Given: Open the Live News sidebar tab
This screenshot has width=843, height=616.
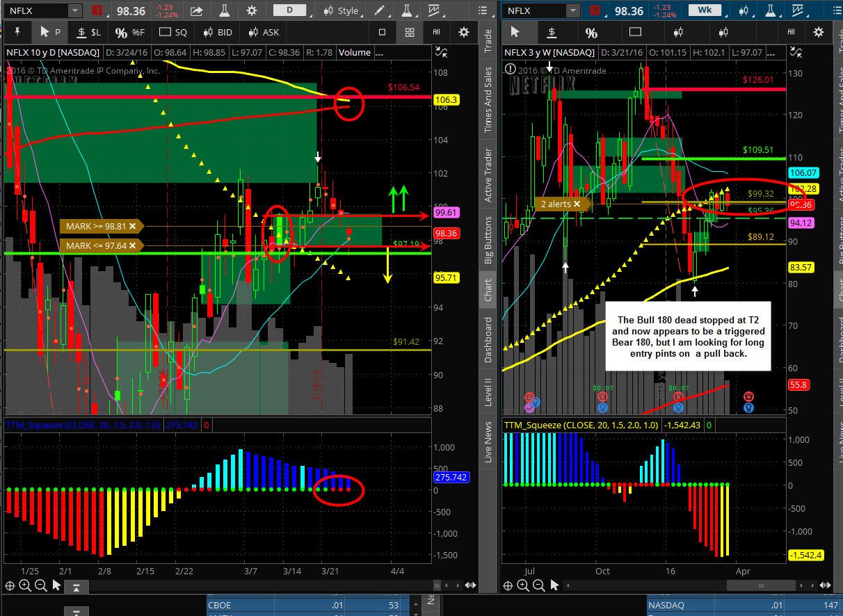Looking at the screenshot, I should coord(488,441).
